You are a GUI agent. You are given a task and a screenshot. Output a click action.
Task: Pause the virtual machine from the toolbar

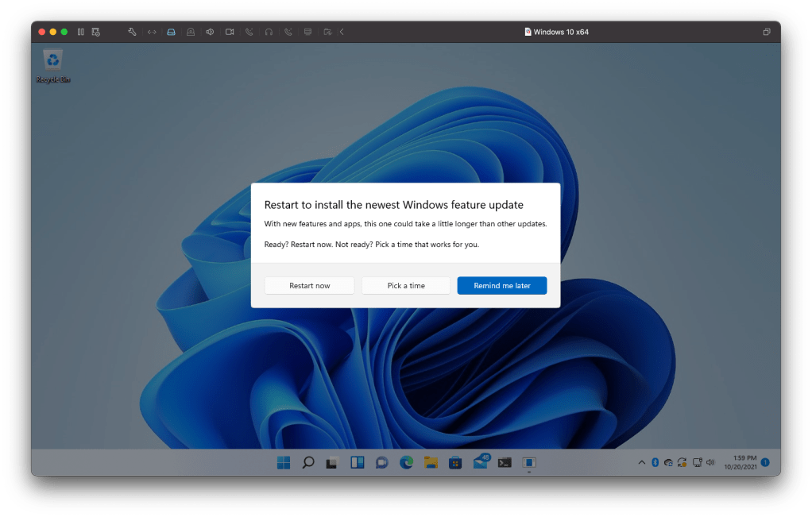click(x=80, y=32)
